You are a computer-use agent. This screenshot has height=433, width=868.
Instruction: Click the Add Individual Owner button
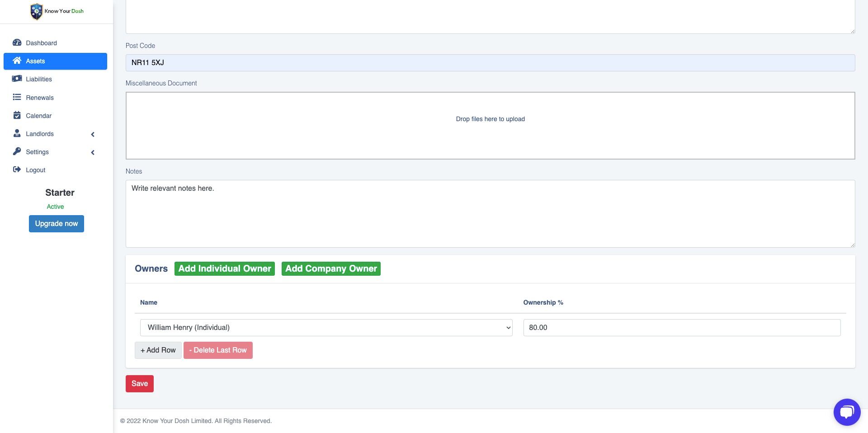(x=225, y=268)
